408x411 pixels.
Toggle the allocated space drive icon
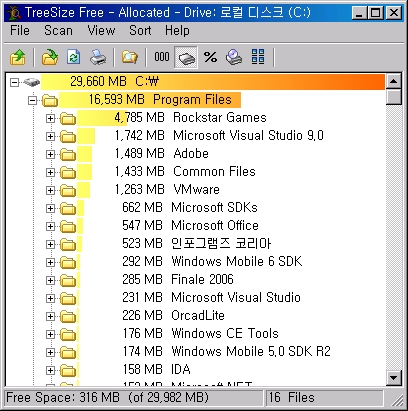point(186,57)
